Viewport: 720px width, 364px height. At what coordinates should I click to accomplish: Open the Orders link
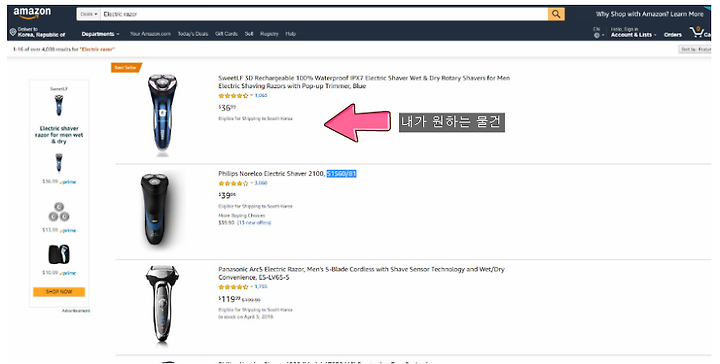[673, 35]
